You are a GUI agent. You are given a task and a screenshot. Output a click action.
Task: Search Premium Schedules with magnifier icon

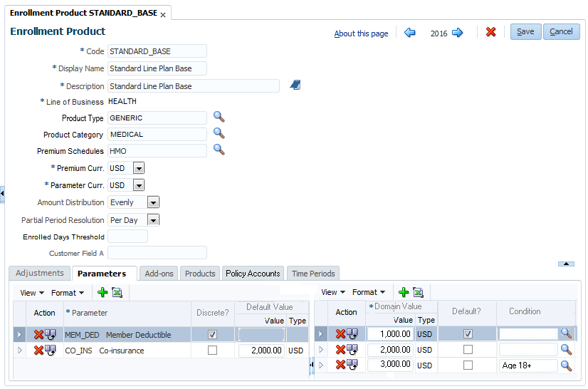point(219,150)
